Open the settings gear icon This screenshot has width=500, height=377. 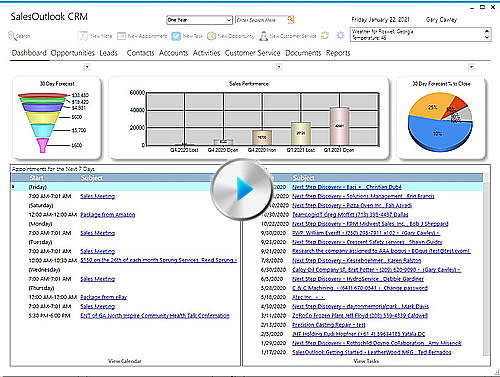[x=340, y=35]
